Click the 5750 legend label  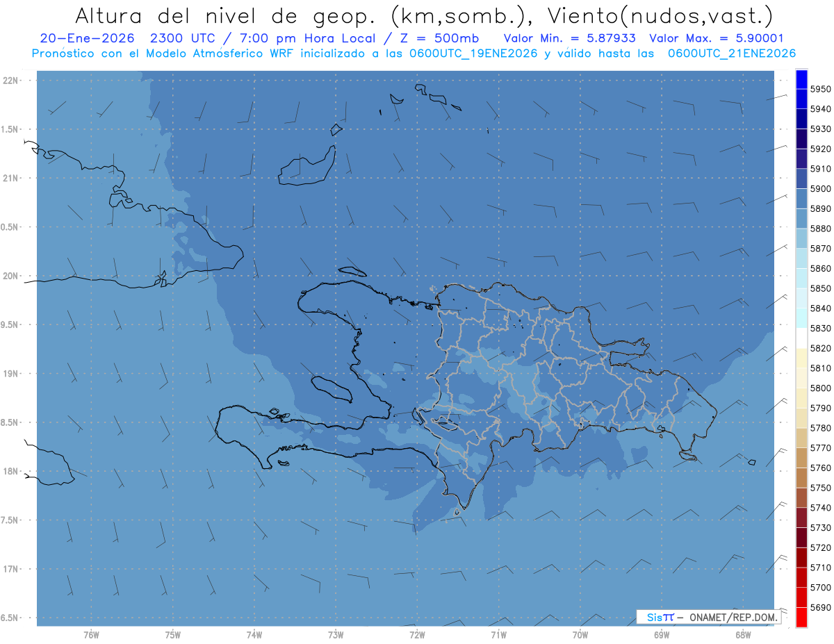(820, 488)
